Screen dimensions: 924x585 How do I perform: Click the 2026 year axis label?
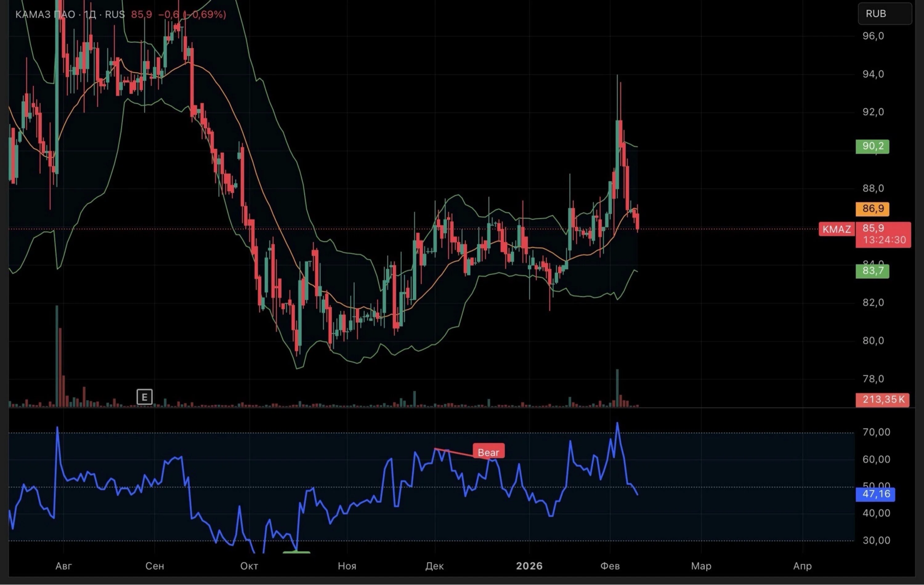(529, 566)
